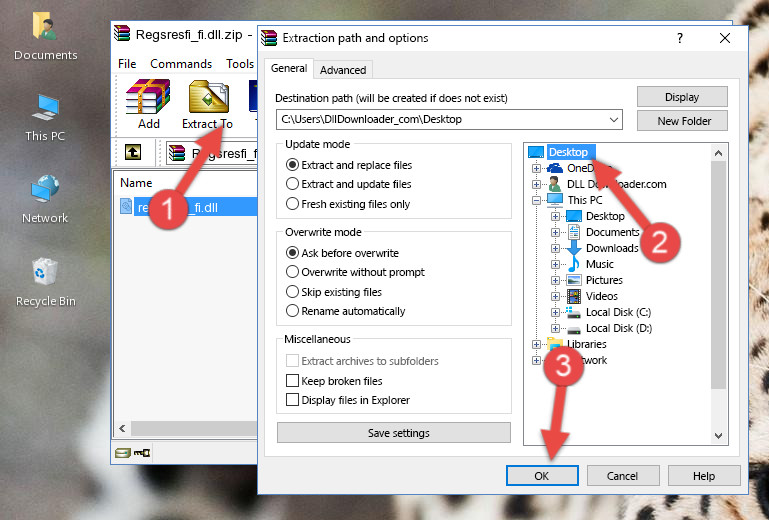This screenshot has width=769, height=520.
Task: Click the key password icon in status bar
Action: tap(142, 452)
